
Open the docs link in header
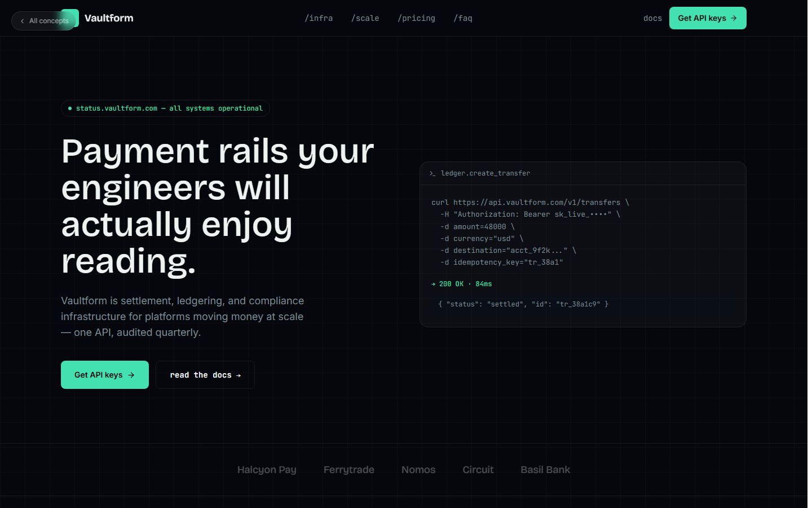point(652,18)
